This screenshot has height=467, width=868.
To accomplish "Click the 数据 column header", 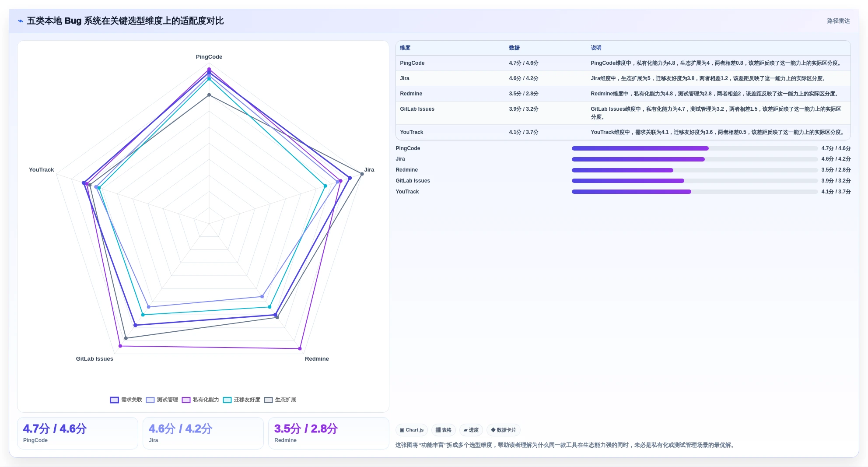I will point(514,48).
